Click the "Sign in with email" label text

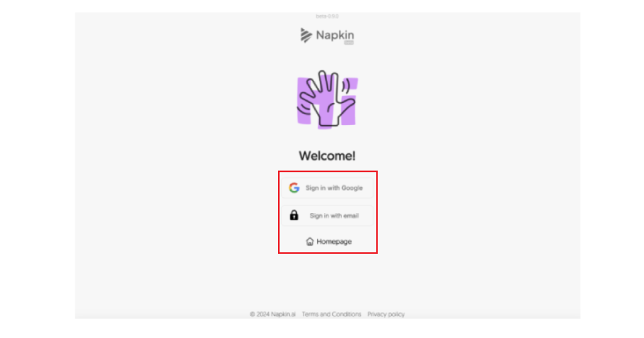pyautogui.click(x=334, y=215)
